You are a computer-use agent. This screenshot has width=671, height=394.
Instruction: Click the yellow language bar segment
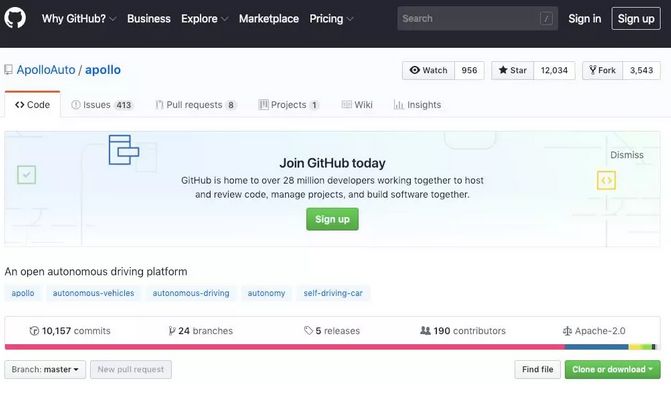click(x=634, y=347)
